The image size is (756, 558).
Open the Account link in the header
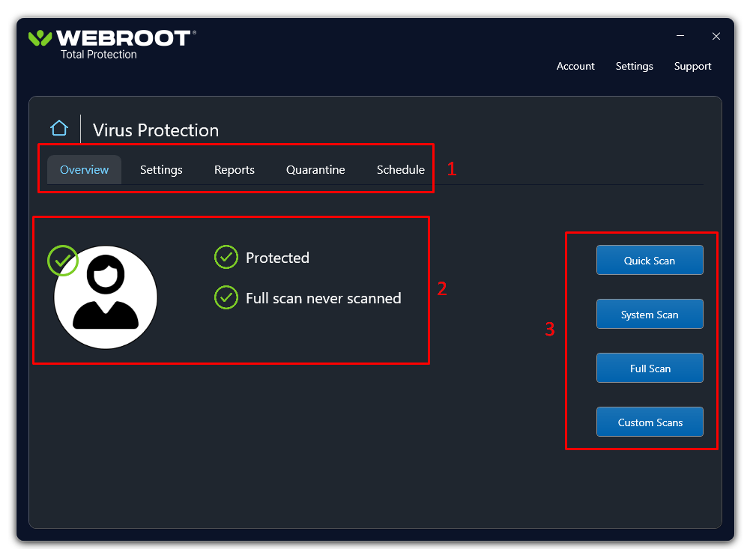pos(575,67)
